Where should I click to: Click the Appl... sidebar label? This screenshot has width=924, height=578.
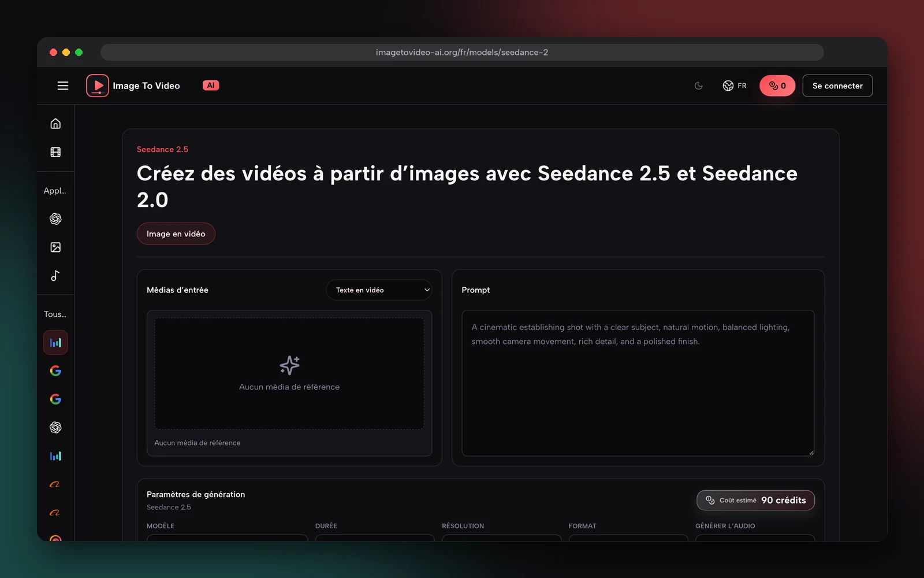coord(55,191)
